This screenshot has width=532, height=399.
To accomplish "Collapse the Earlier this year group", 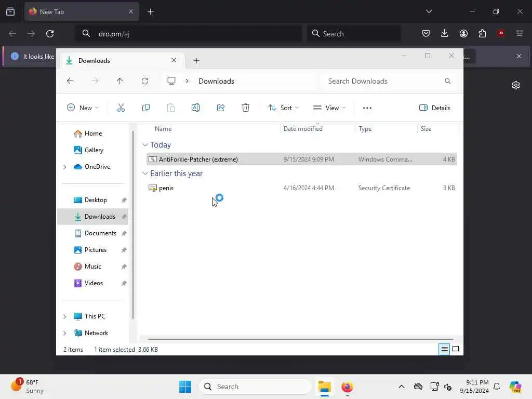I will click(x=145, y=174).
